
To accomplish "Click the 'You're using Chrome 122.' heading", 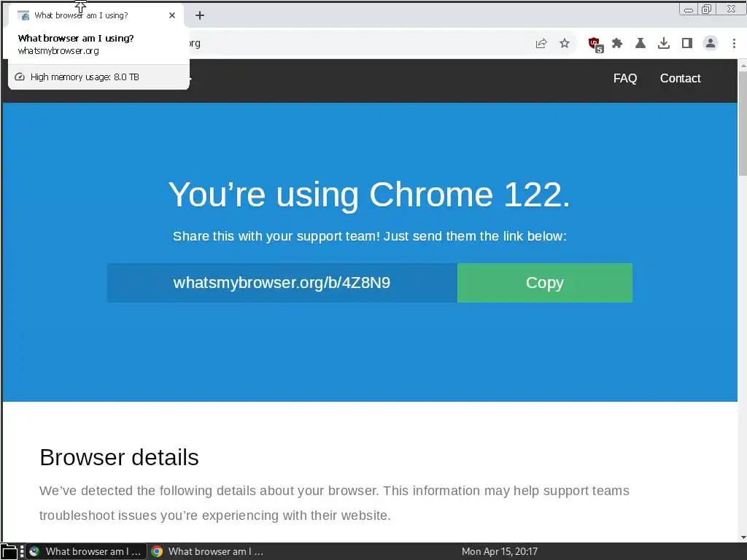I will (369, 195).
